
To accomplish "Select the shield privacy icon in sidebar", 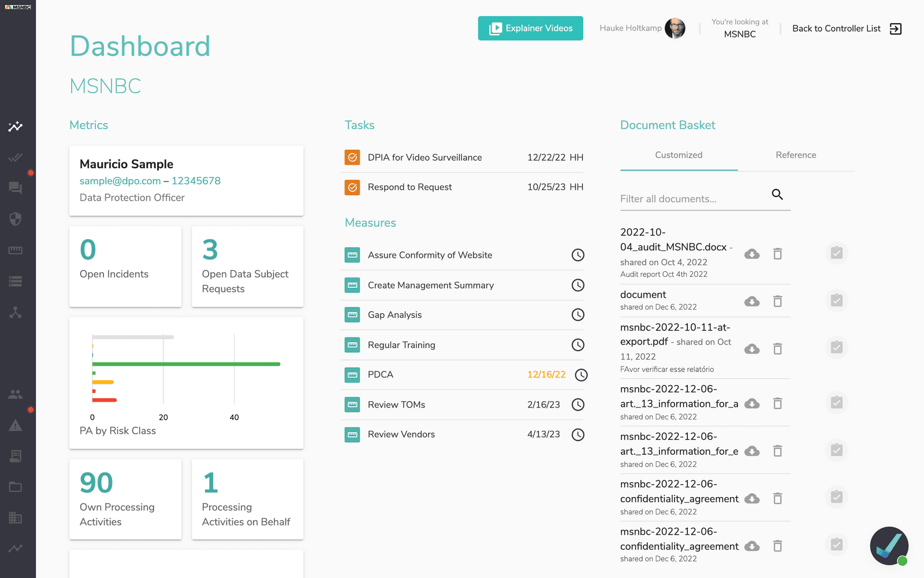I will coord(16,218).
